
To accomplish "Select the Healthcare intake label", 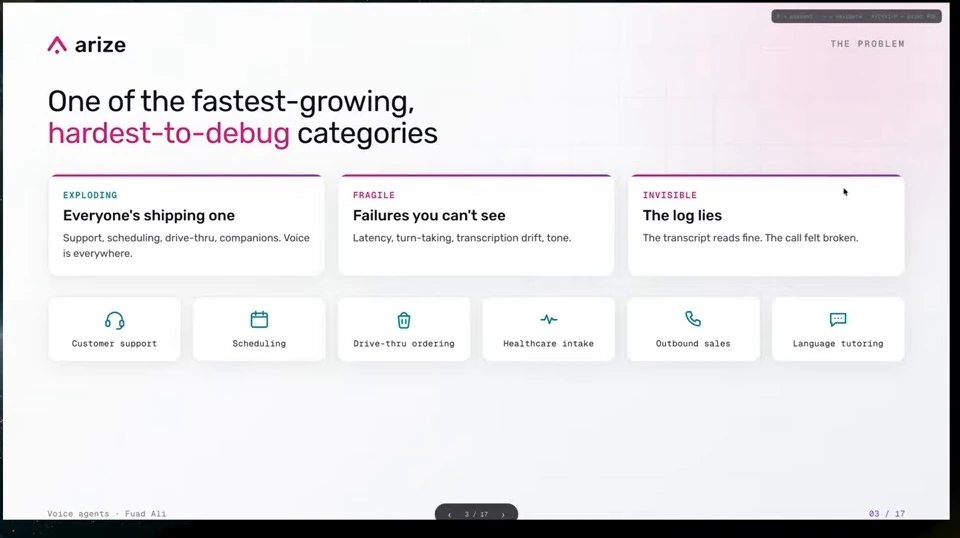I will (x=549, y=343).
